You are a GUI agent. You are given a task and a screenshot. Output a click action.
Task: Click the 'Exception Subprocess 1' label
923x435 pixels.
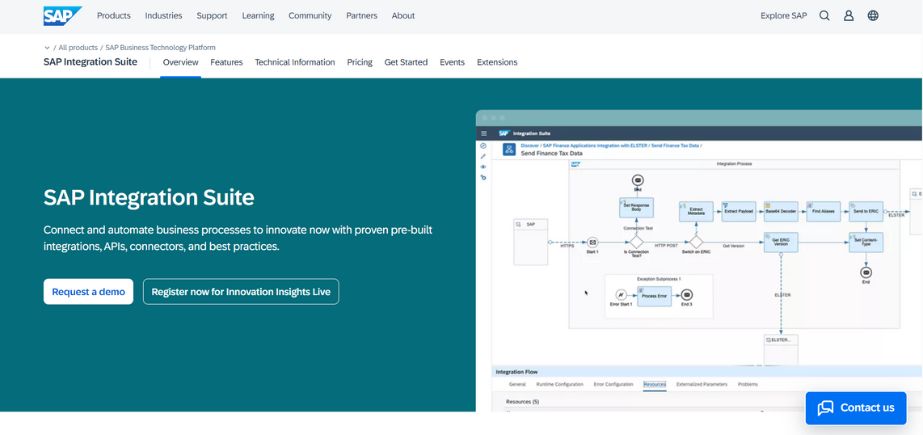[x=659, y=279]
